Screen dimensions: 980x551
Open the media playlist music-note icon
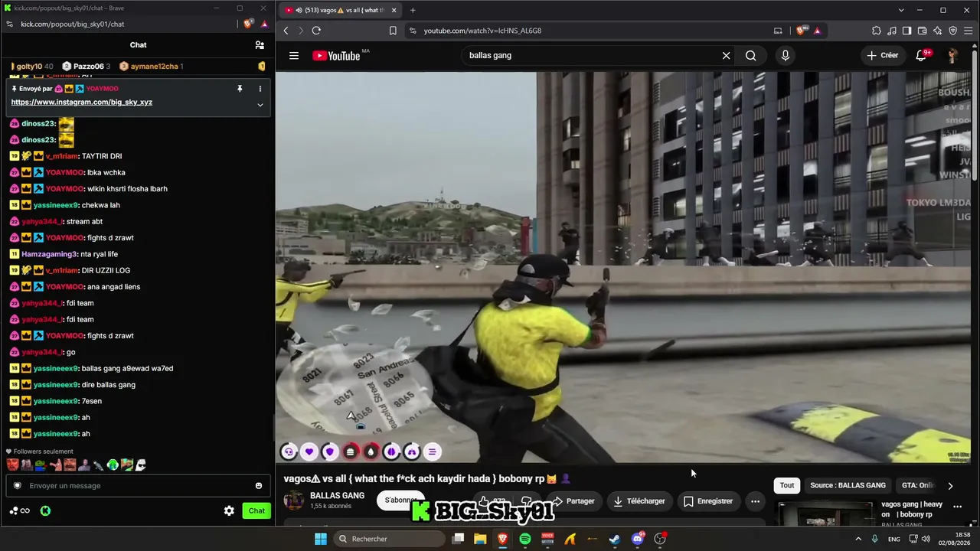pyautogui.click(x=892, y=31)
